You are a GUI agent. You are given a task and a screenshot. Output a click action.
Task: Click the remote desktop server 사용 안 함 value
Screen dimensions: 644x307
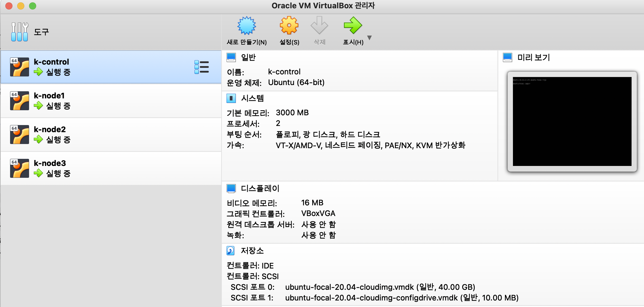coord(318,224)
